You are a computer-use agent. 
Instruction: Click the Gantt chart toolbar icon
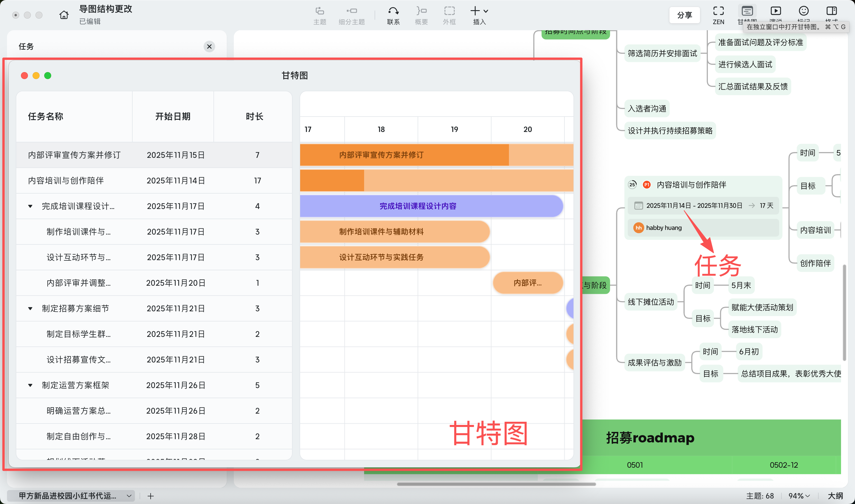[x=747, y=11]
